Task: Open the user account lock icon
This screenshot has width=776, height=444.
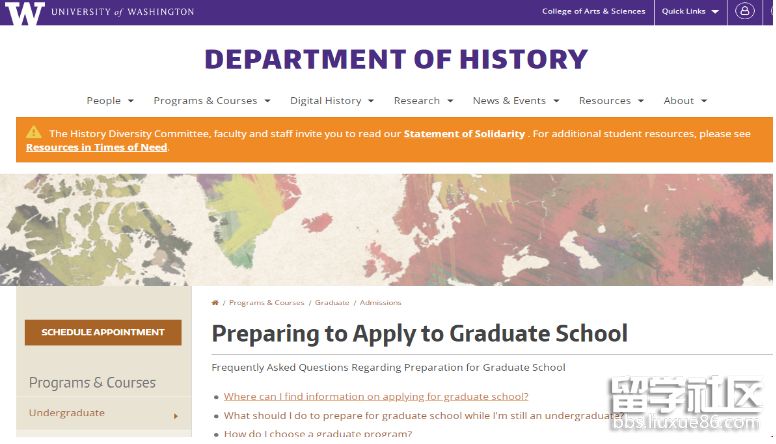Action: (x=744, y=11)
